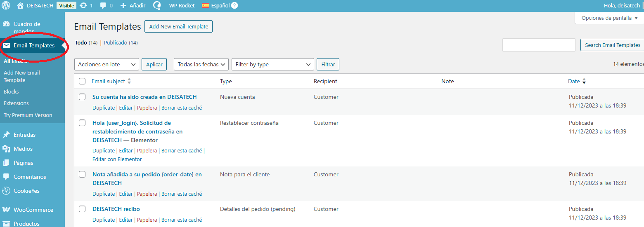Viewport: 644px width, 227px height.
Task: Open the Medios media library
Action: pyautogui.click(x=23, y=149)
